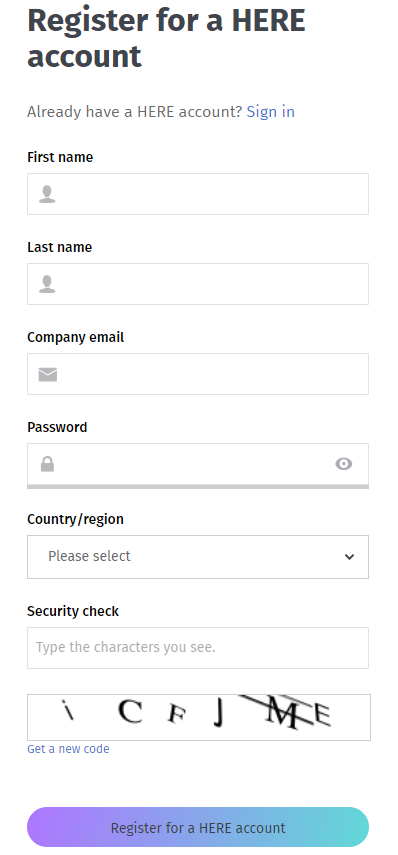398x855 pixels.
Task: Focus the Password input field
Action: coord(198,464)
